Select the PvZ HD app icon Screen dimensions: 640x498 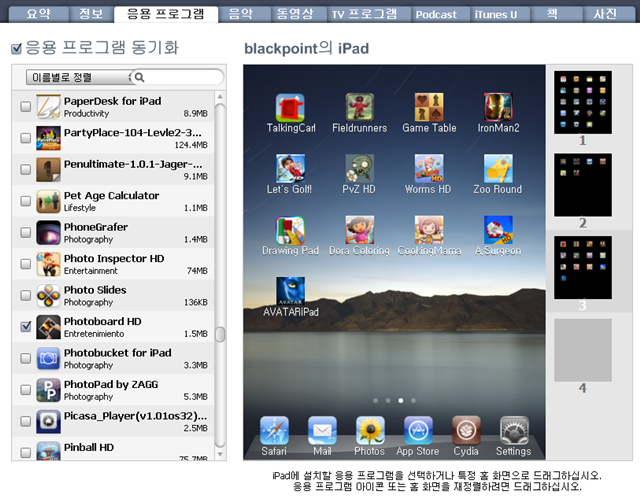tap(359, 169)
